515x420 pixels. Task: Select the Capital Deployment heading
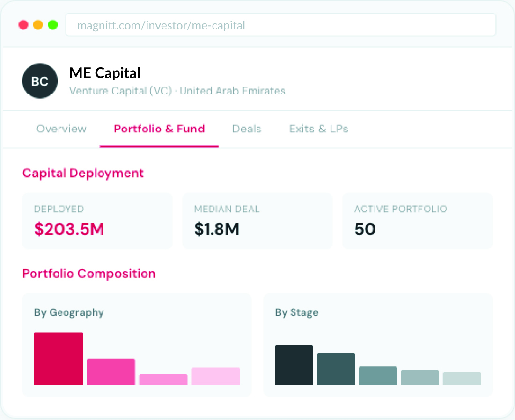click(83, 173)
